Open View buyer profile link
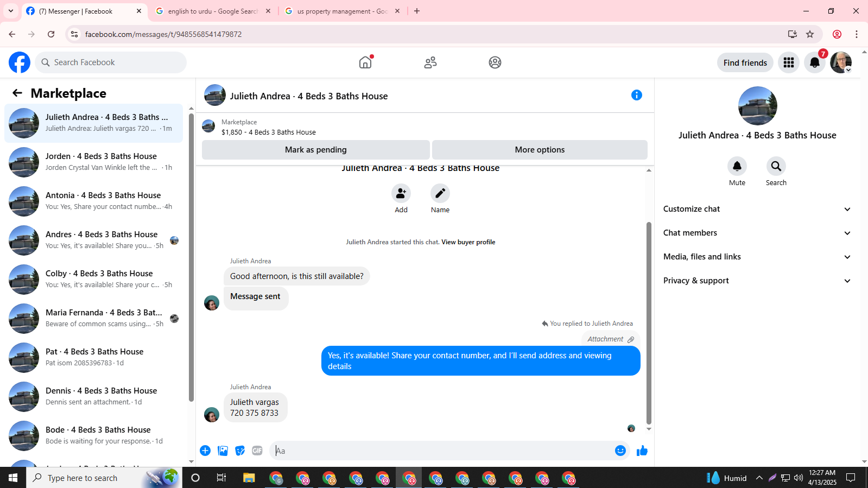Image resolution: width=868 pixels, height=488 pixels. 468,242
